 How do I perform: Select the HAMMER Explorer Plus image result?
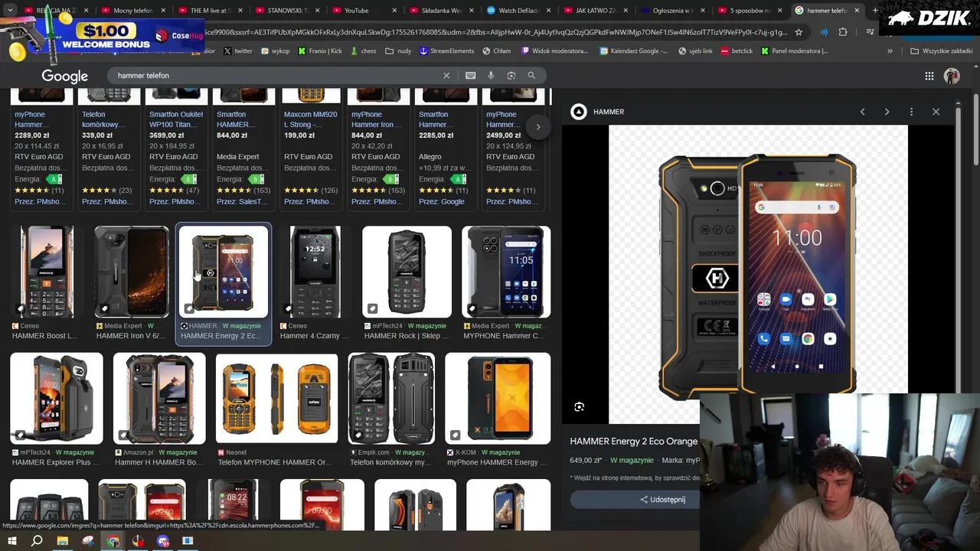57,399
